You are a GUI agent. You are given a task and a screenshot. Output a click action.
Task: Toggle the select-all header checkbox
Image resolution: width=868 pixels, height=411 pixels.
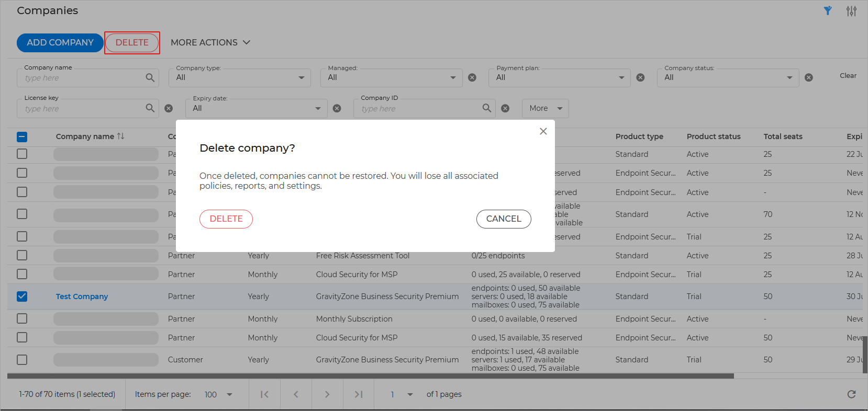[22, 137]
